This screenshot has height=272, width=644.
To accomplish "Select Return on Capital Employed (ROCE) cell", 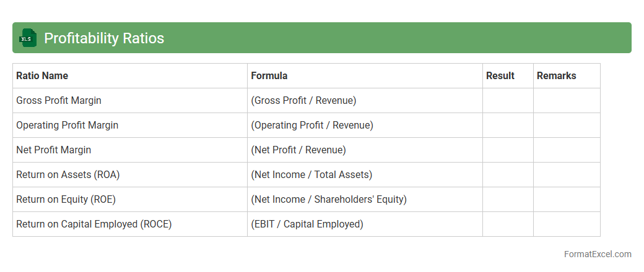I will 94,224.
